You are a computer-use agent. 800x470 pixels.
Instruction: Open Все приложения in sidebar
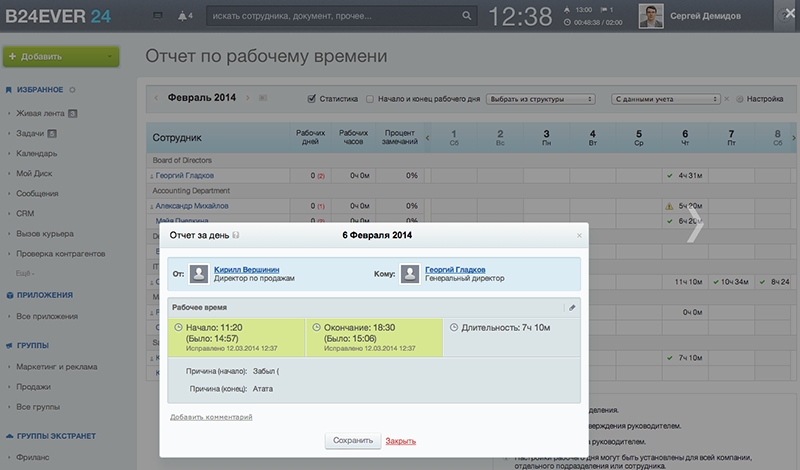pos(47,316)
